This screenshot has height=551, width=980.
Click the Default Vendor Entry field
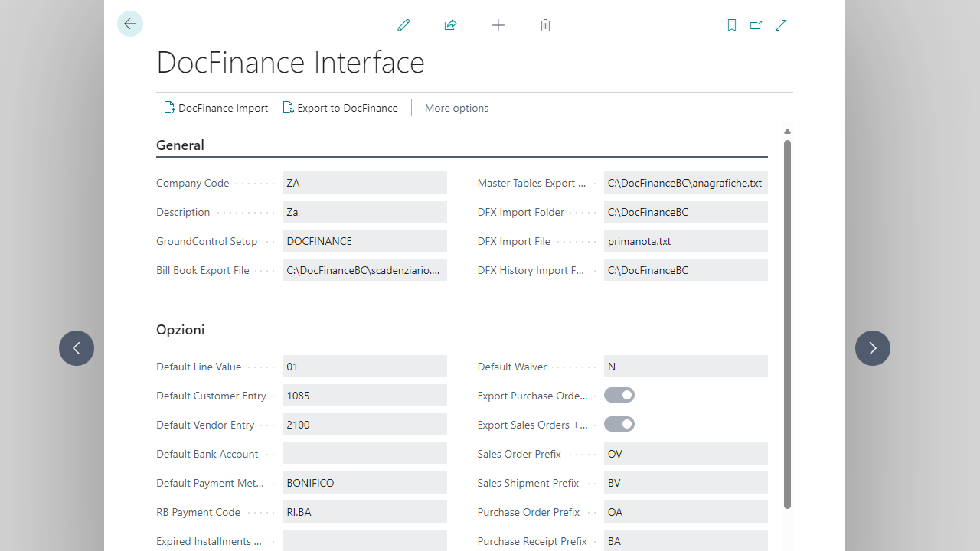(x=364, y=425)
